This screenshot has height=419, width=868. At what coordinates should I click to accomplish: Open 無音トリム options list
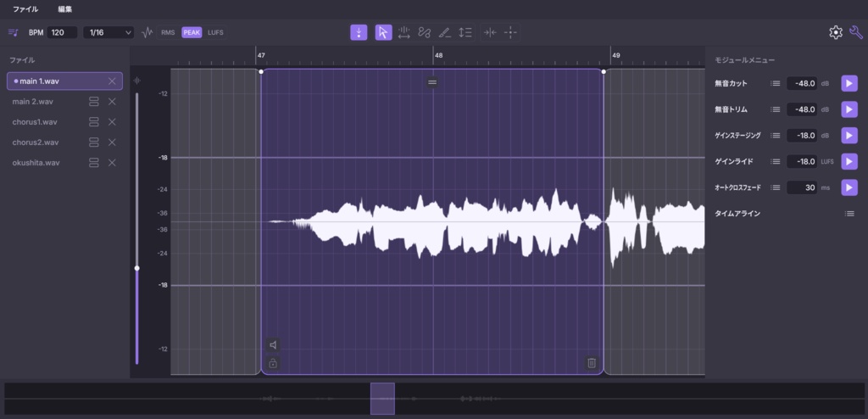pyautogui.click(x=776, y=109)
